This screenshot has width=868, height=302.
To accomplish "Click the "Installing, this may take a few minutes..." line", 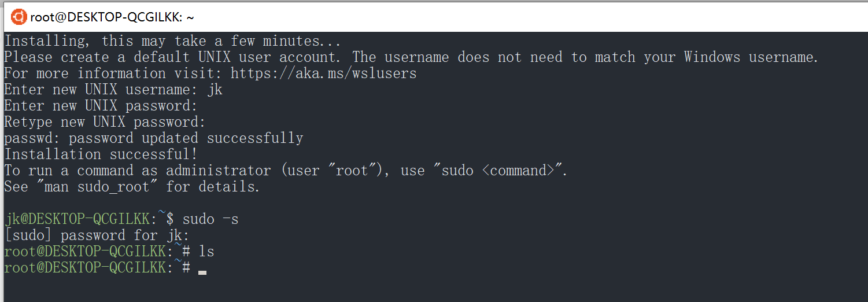I will click(172, 41).
